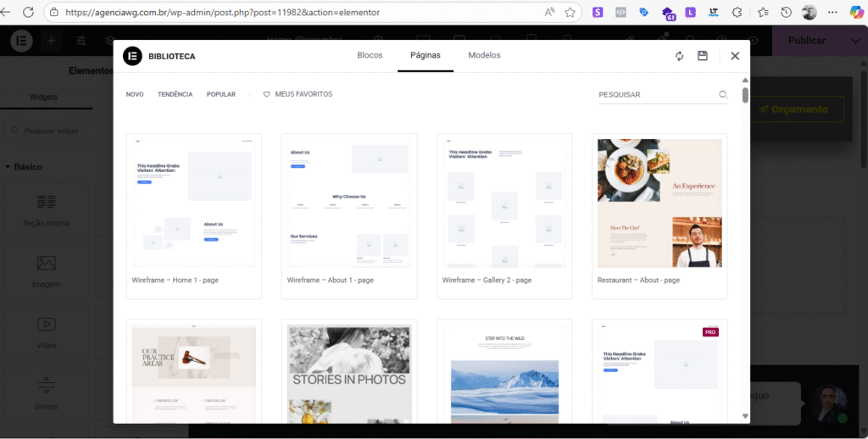Expand the Publicar options dropdown arrow
The width and height of the screenshot is (868, 439).
click(x=854, y=41)
